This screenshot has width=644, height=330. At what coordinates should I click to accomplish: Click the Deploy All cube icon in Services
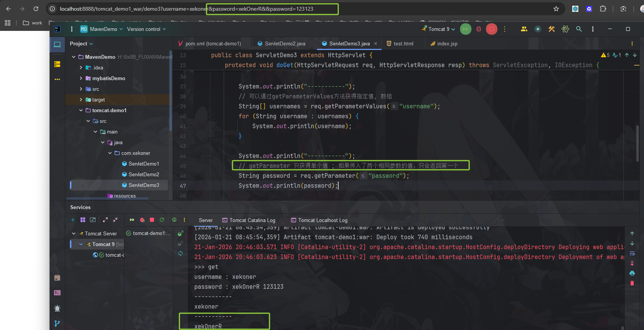click(181, 233)
